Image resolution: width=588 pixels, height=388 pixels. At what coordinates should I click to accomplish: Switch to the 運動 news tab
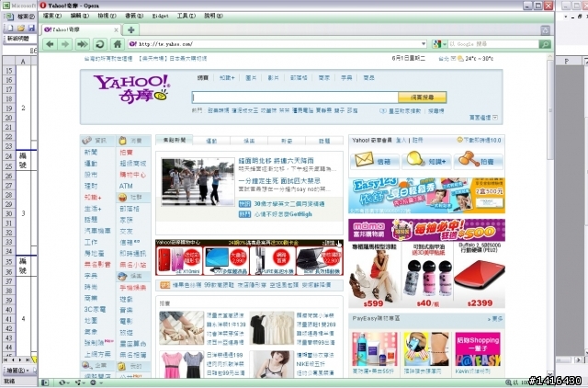click(211, 141)
